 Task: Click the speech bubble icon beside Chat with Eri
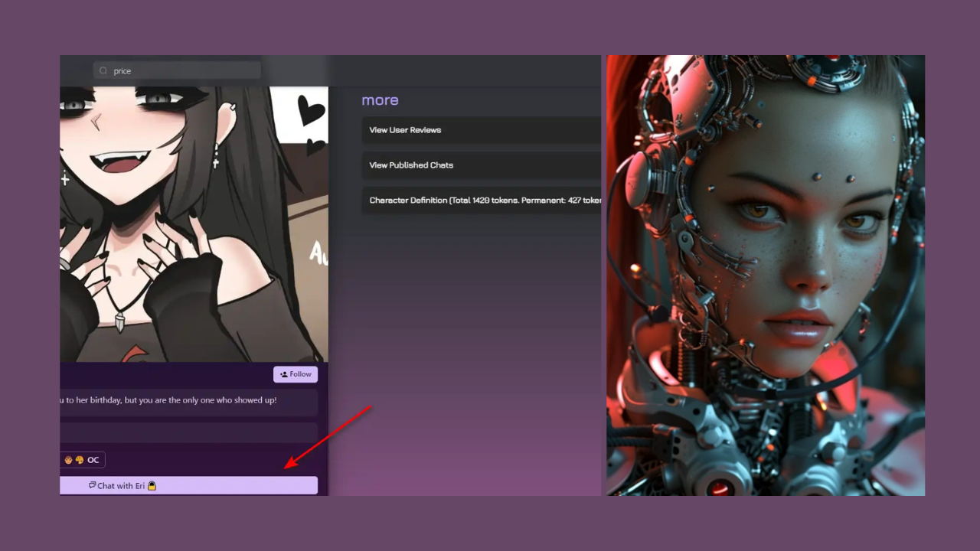pyautogui.click(x=92, y=485)
